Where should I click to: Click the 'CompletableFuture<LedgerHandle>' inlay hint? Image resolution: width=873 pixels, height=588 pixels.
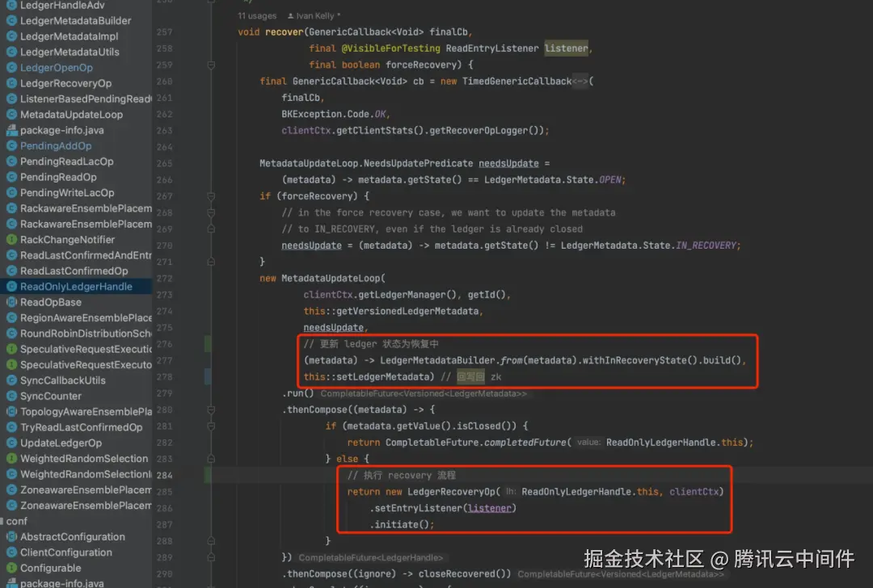coord(371,557)
